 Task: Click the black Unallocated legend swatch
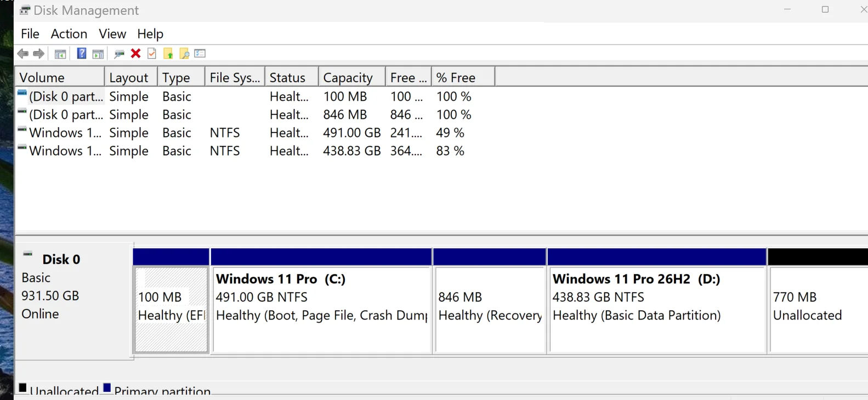(x=22, y=388)
